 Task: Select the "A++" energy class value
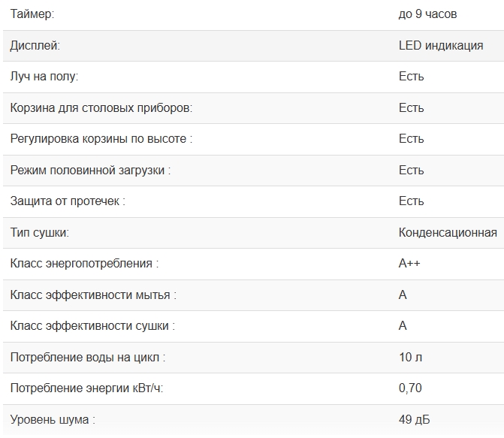(x=409, y=264)
